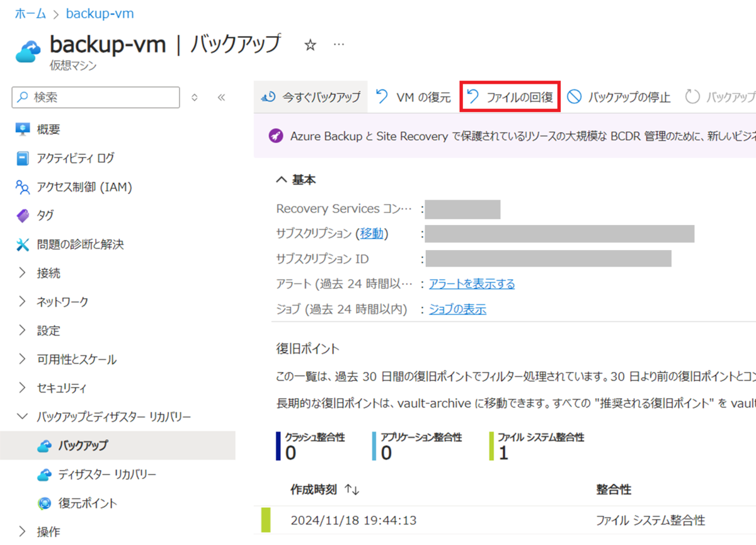Image resolution: width=756 pixels, height=545 pixels.
Task: Click the 概要 monitor icon
Action: (23, 129)
